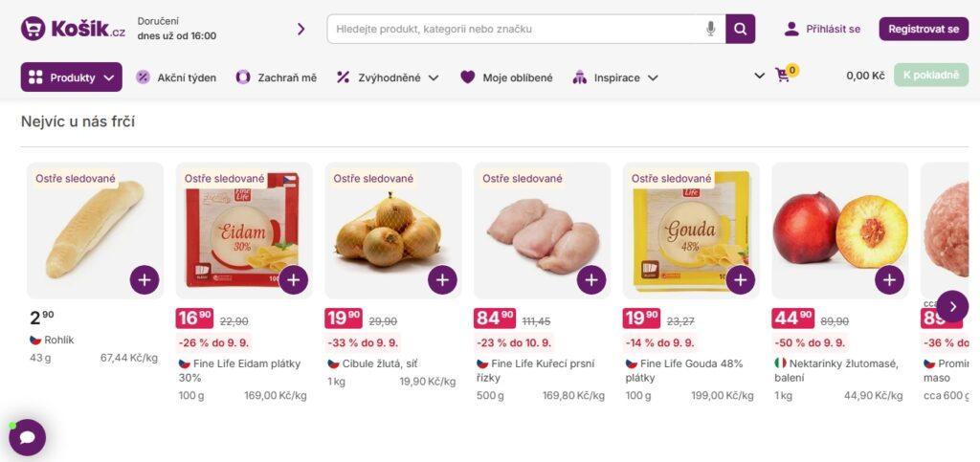Click the Přihlásit se link
This screenshot has height=462, width=980.
[x=822, y=29]
